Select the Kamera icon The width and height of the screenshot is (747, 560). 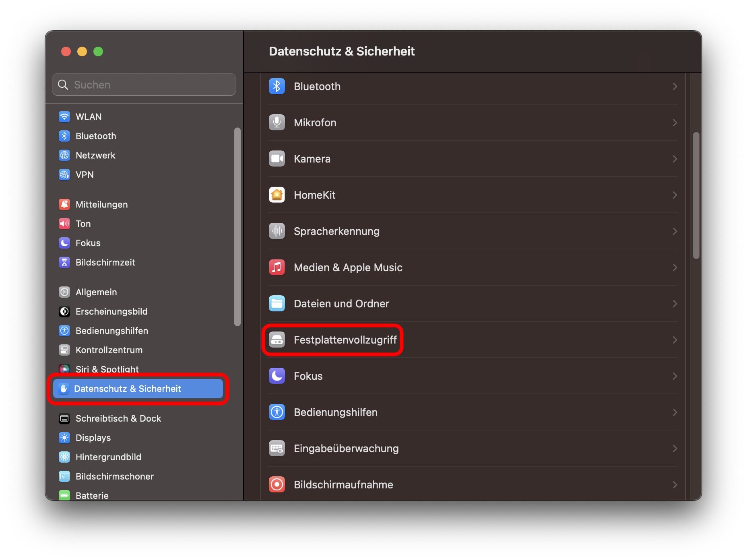pos(277,159)
